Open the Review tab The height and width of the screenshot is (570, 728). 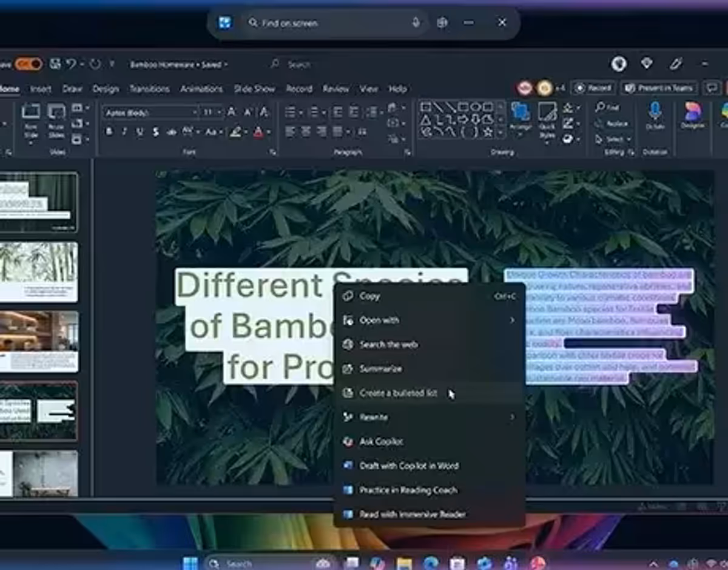pos(335,89)
